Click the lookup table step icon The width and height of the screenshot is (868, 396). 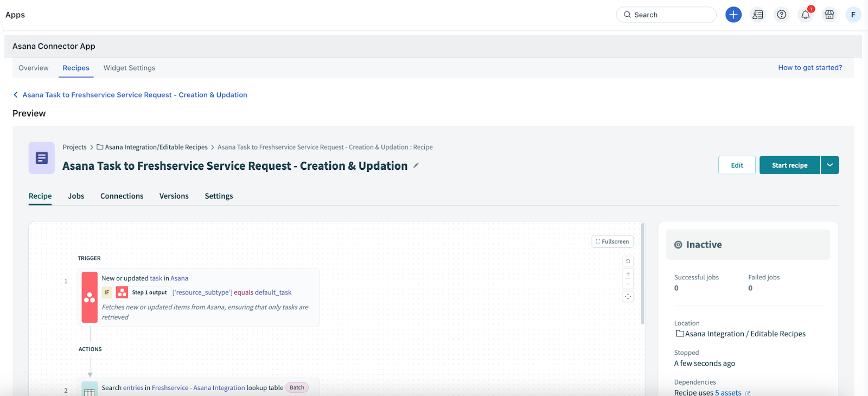click(x=90, y=389)
